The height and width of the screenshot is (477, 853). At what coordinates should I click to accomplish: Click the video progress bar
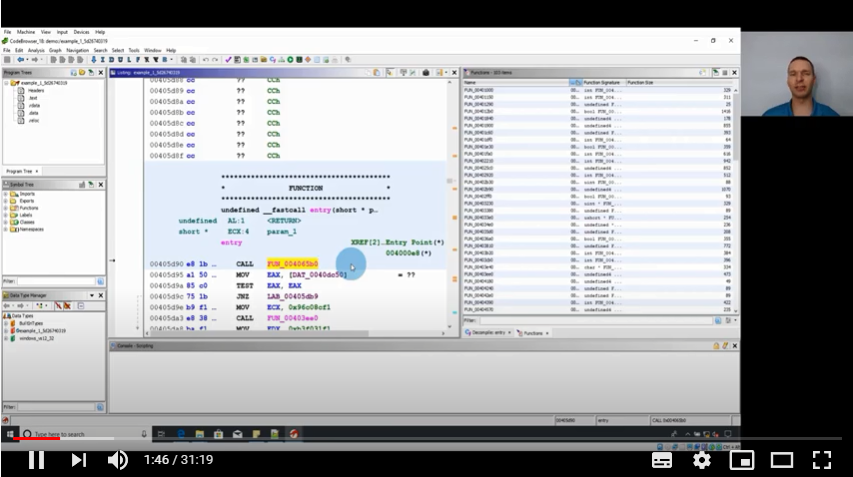426,438
